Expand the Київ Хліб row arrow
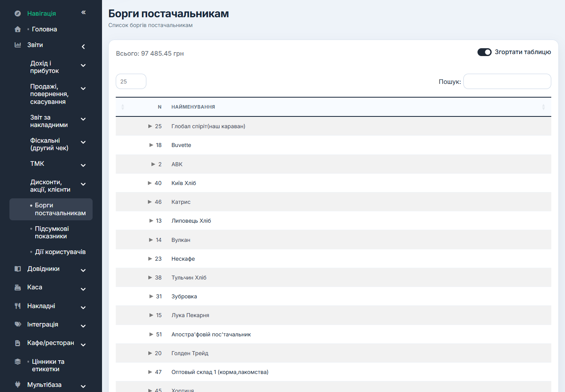This screenshot has height=392, width=565. (149, 183)
